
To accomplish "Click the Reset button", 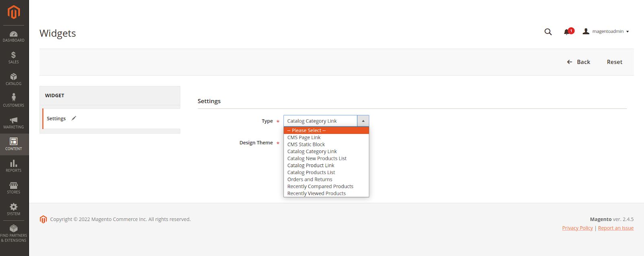I will 615,62.
